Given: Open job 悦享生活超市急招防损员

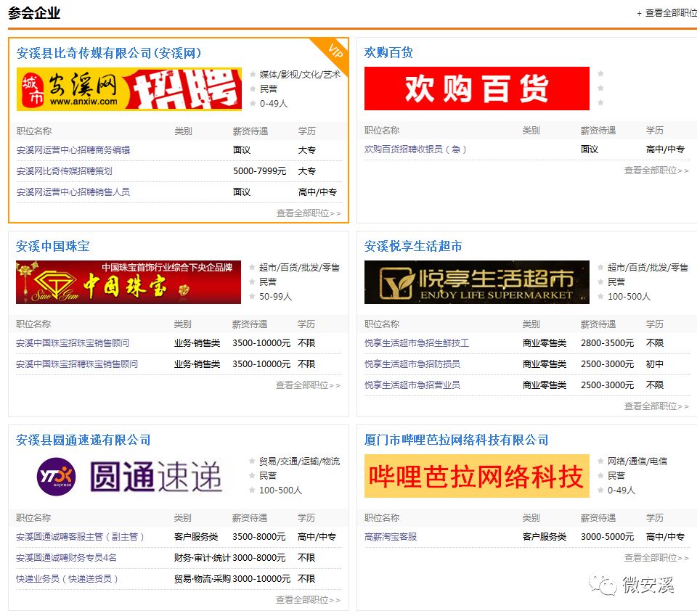Looking at the screenshot, I should tap(412, 364).
